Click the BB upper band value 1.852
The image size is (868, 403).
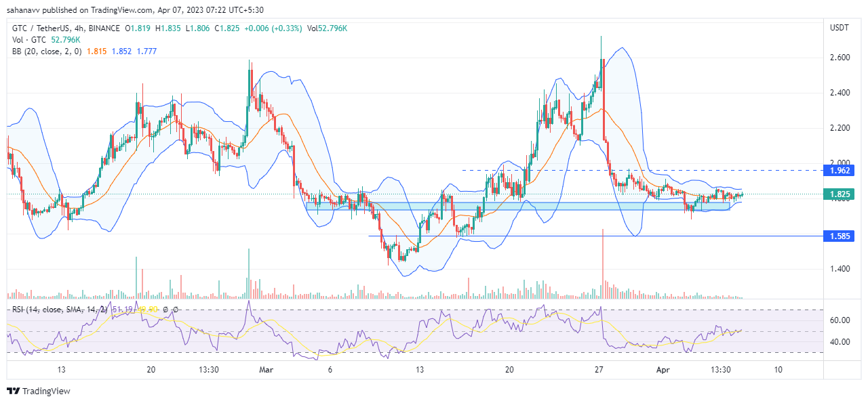122,51
